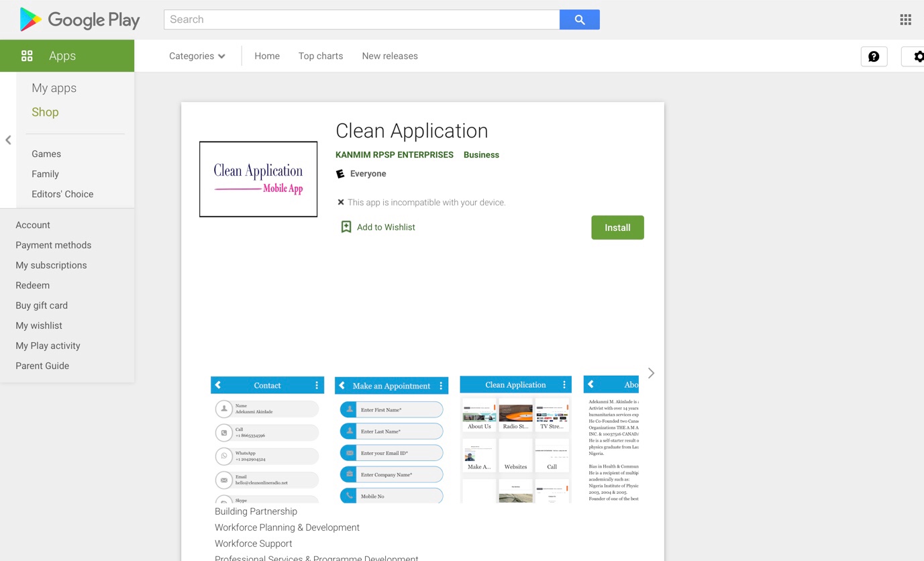Open the Clean Application menu screenshot

click(516, 440)
